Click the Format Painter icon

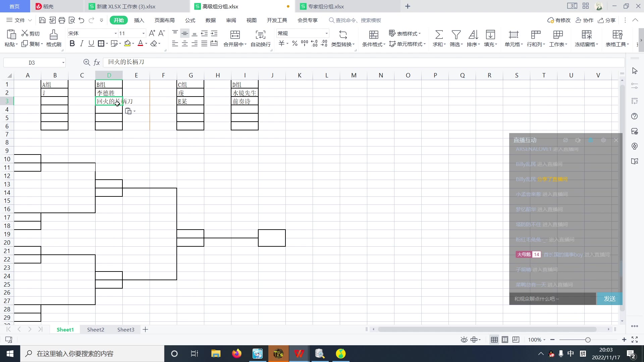(54, 35)
